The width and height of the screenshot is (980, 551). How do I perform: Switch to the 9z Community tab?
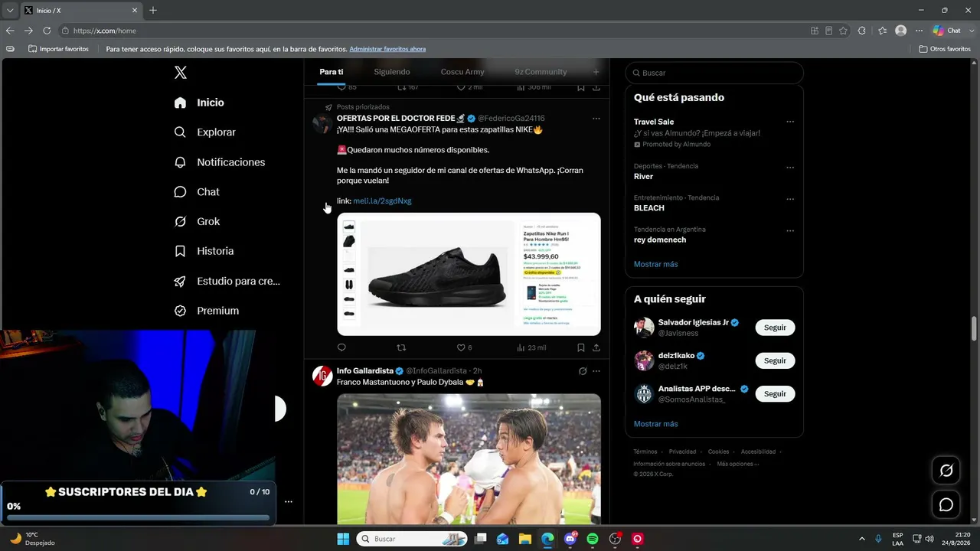click(541, 72)
